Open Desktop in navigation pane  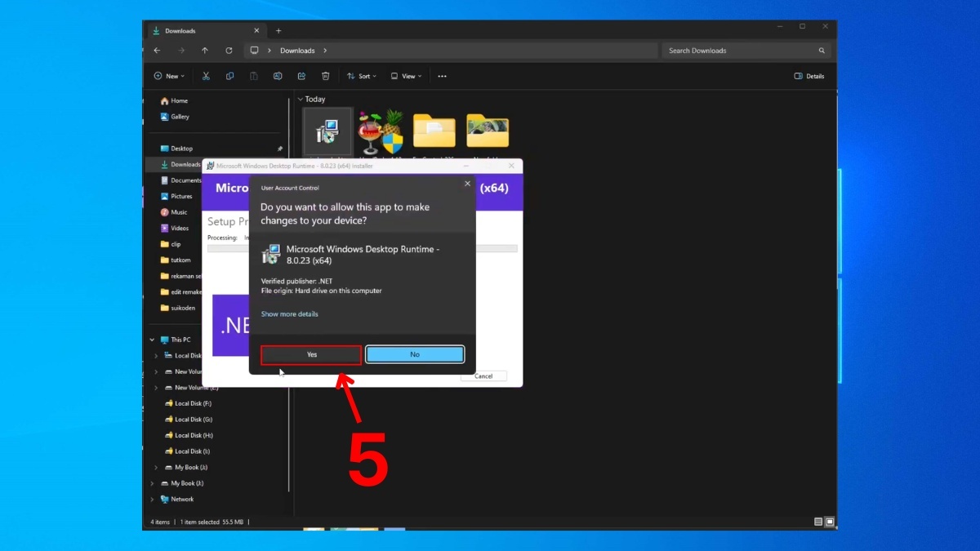[x=176, y=149]
